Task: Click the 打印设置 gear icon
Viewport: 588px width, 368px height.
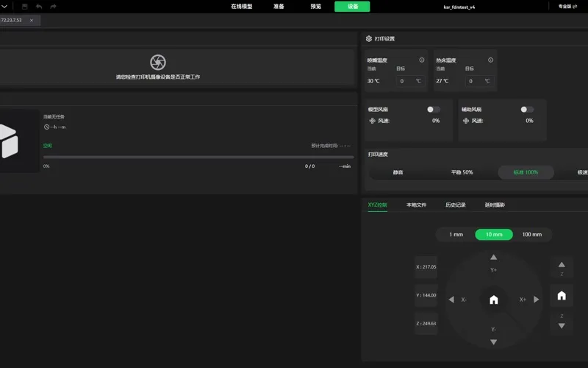Action: [369, 39]
